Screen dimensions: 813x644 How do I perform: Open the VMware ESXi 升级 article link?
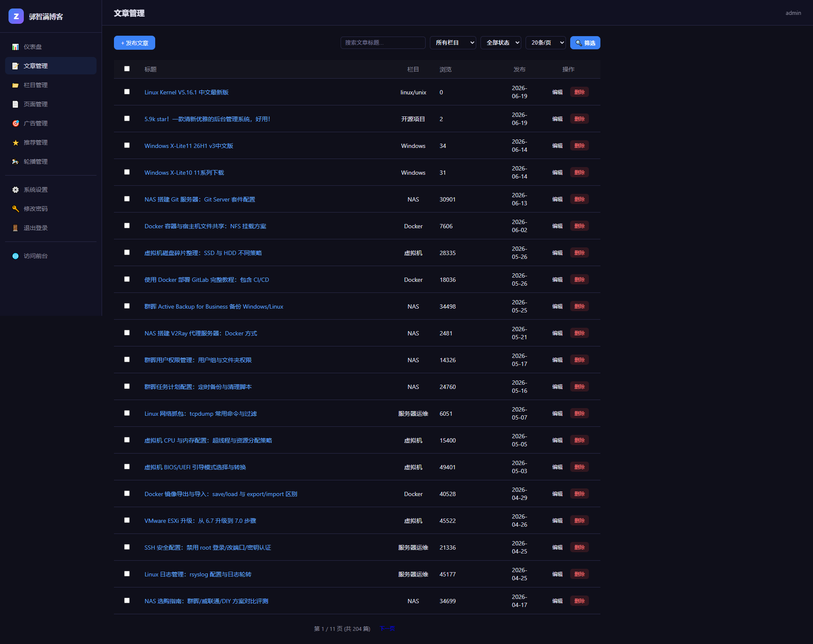(x=200, y=521)
